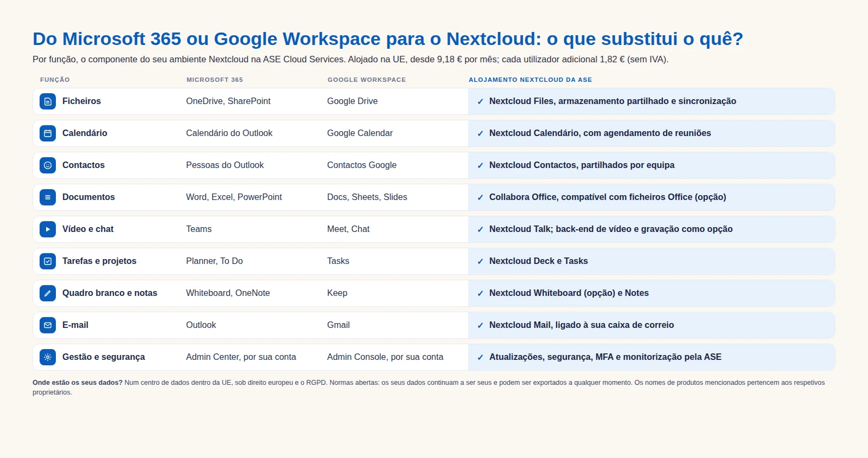This screenshot has height=458, width=868.
Task: Click the 'Keep' cell
Action: 337,293
